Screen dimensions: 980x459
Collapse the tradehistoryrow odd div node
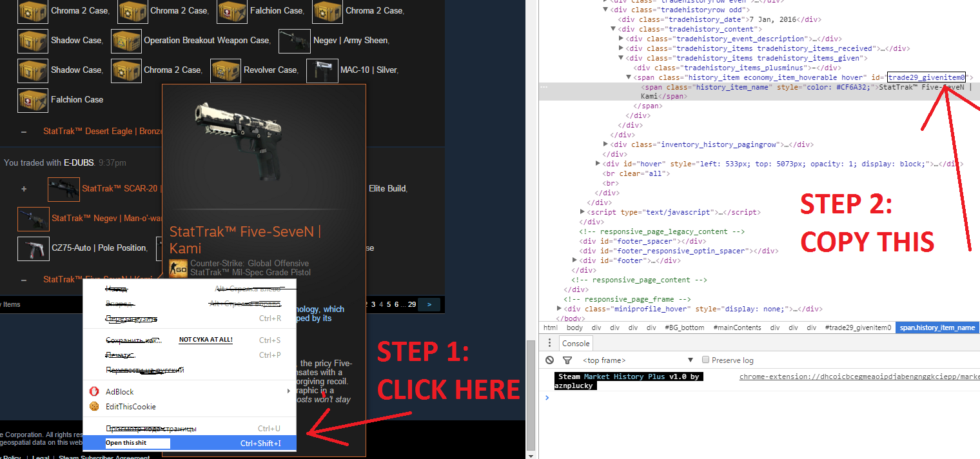coord(605,10)
